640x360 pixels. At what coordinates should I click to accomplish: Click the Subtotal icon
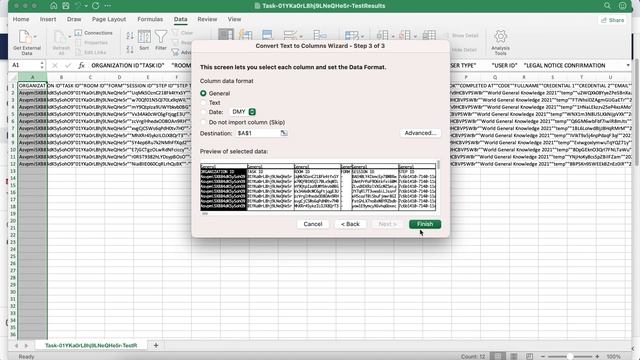click(429, 35)
